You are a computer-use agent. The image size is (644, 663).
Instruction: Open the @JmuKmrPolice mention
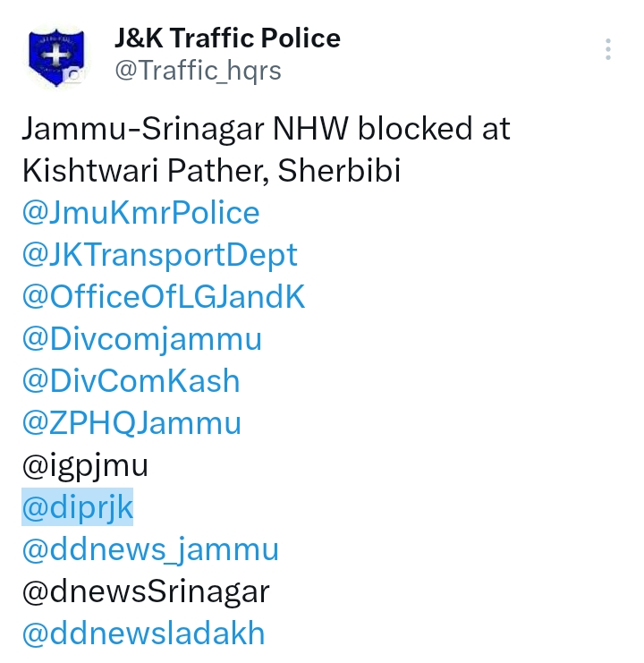(140, 212)
